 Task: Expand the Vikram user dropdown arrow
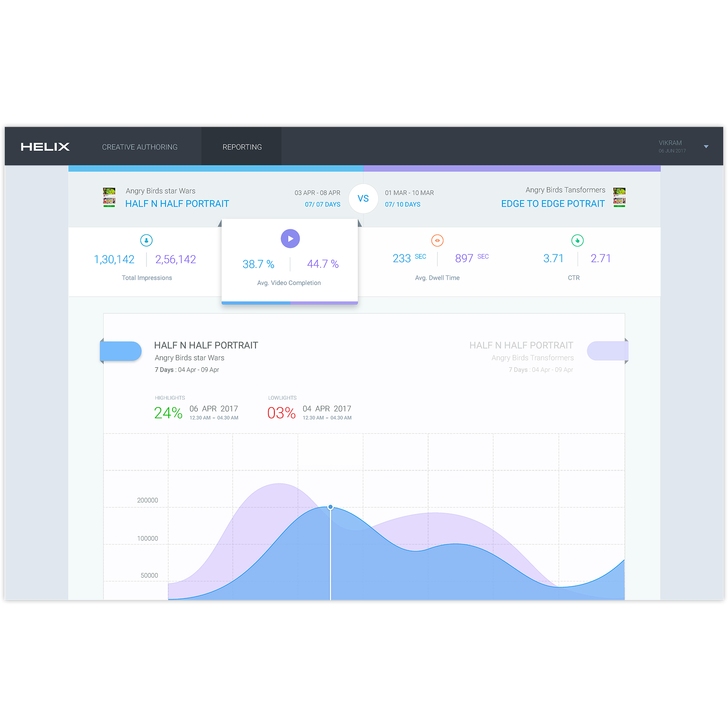[x=706, y=147]
